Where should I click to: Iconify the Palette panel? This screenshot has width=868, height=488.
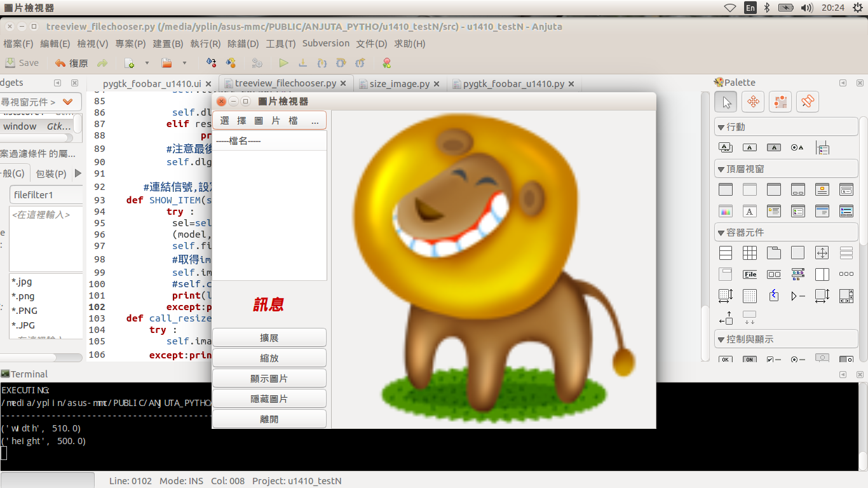point(843,83)
